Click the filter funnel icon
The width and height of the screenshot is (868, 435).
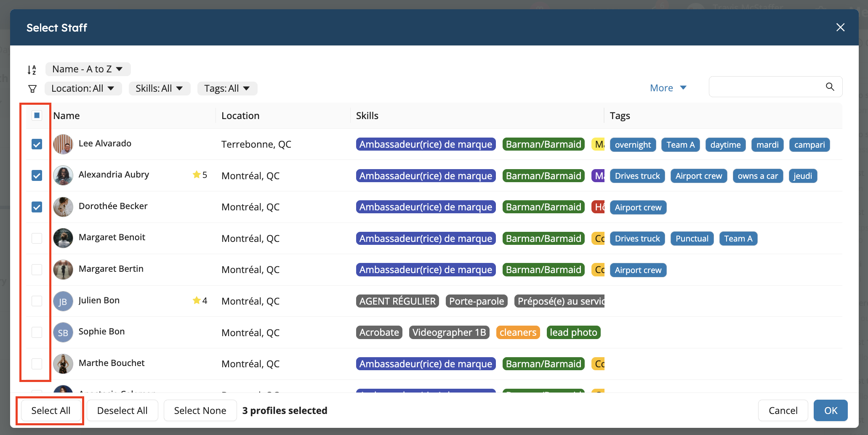point(32,89)
